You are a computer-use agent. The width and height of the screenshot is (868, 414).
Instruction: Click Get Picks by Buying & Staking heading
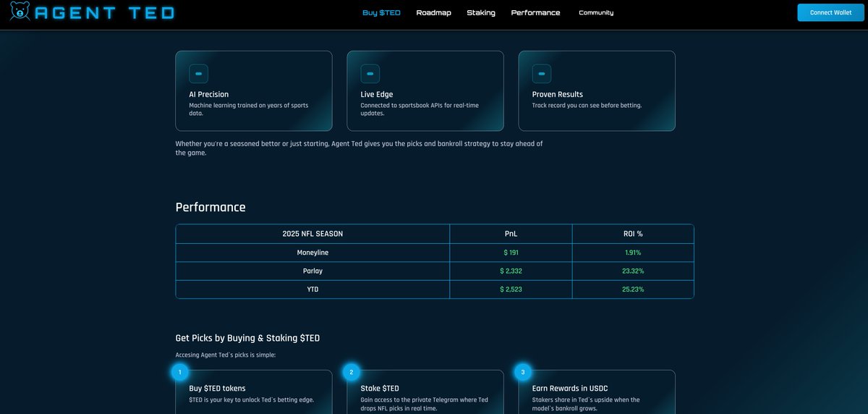247,338
